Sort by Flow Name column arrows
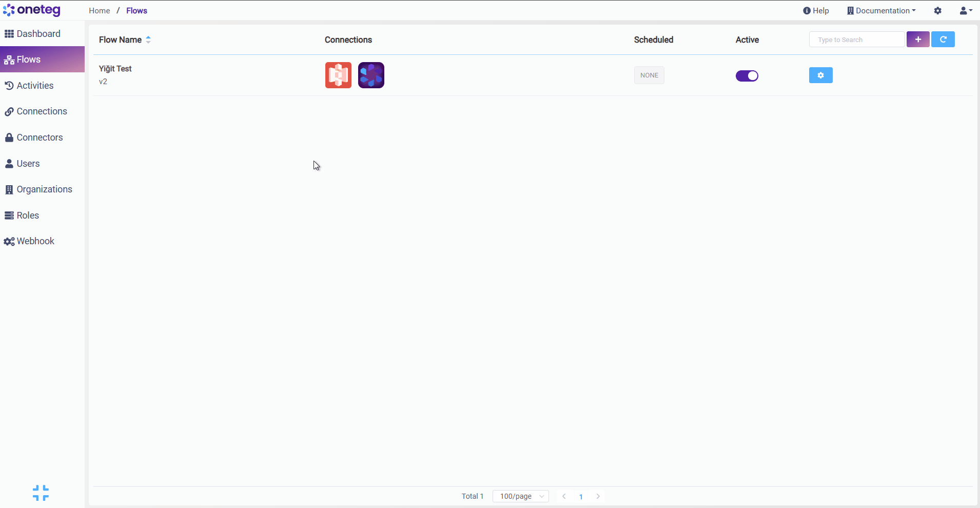The width and height of the screenshot is (980, 508). [x=148, y=40]
